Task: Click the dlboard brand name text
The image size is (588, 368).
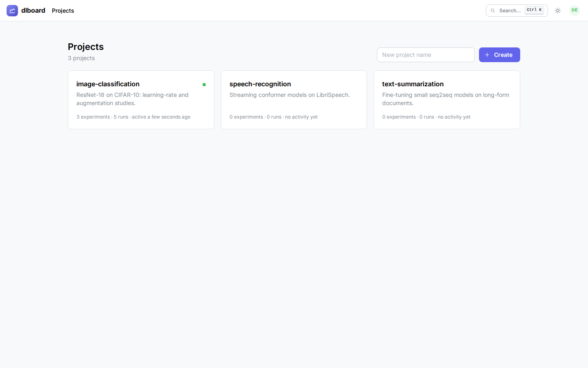Action: pyautogui.click(x=33, y=11)
